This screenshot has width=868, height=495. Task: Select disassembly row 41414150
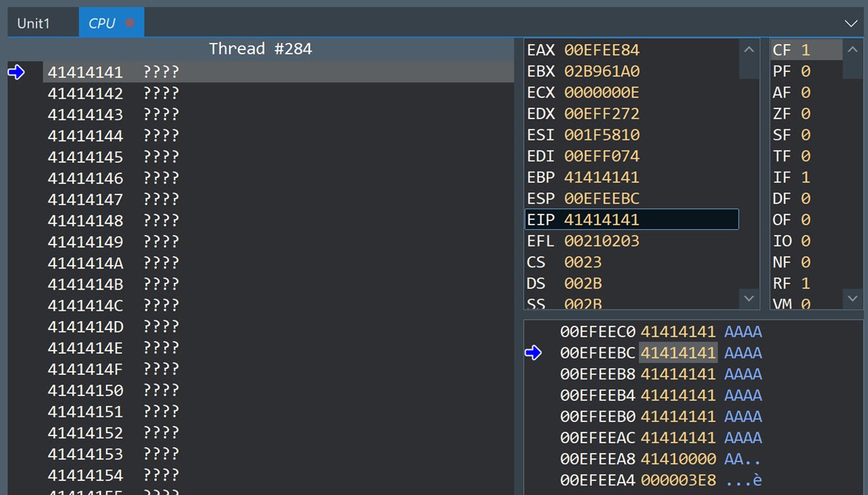point(278,390)
